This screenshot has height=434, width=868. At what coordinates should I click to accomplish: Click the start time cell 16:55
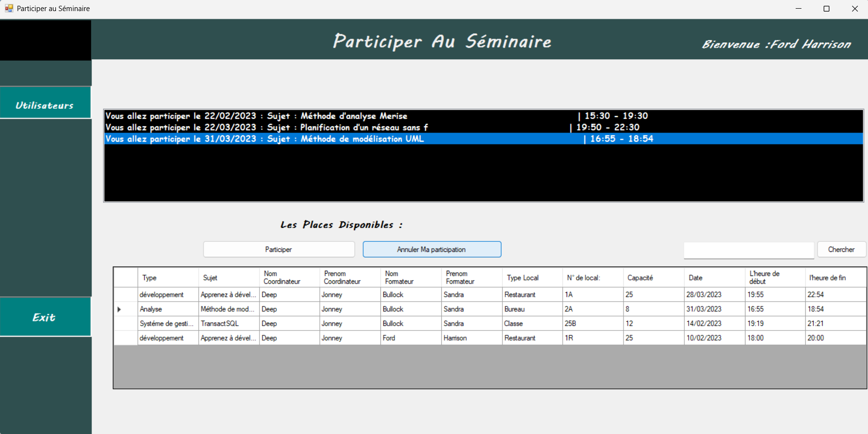(775, 309)
